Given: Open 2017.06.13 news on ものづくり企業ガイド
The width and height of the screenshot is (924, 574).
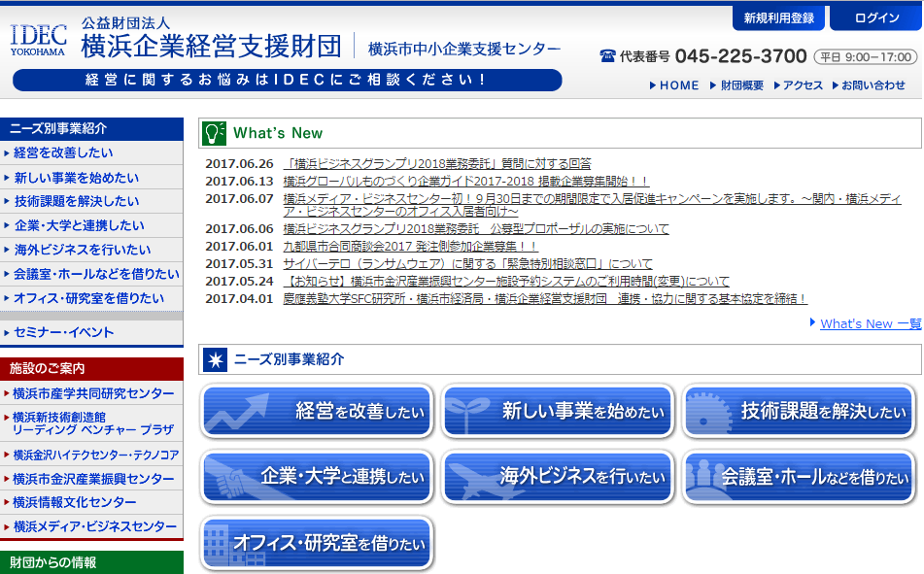Looking at the screenshot, I should coord(465,182).
